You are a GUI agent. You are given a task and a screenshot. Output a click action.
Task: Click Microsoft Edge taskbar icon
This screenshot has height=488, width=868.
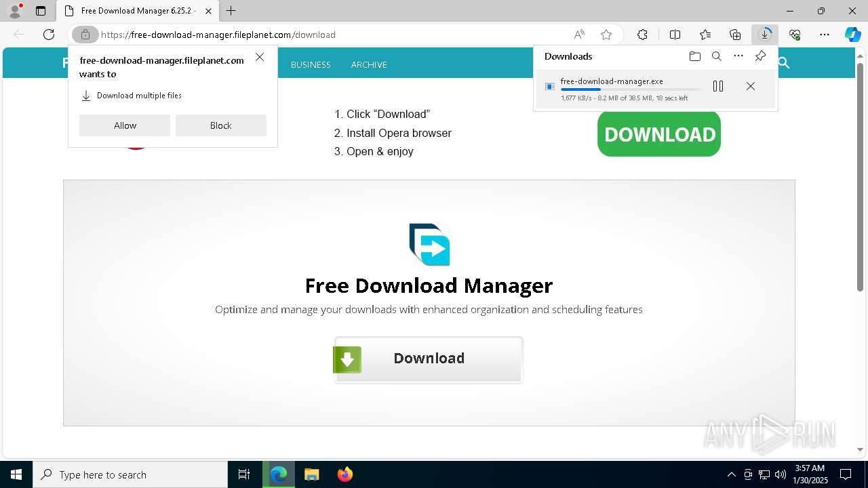click(279, 474)
